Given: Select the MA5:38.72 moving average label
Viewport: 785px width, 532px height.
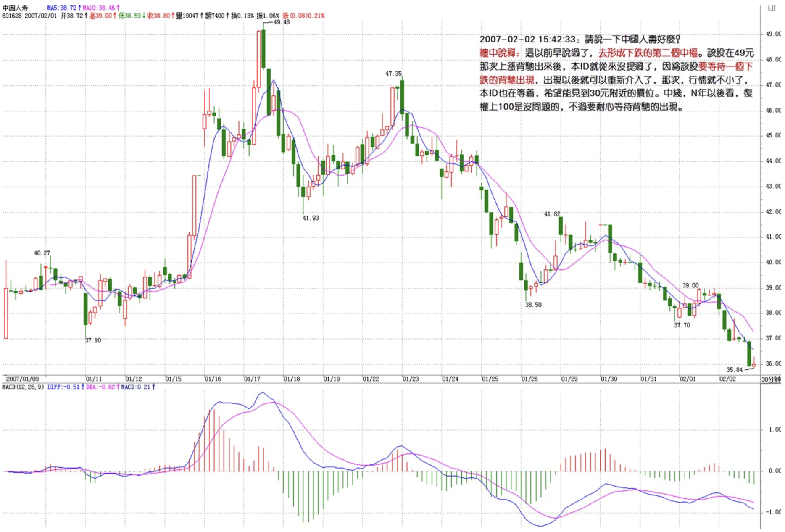Looking at the screenshot, I should tap(62, 8).
